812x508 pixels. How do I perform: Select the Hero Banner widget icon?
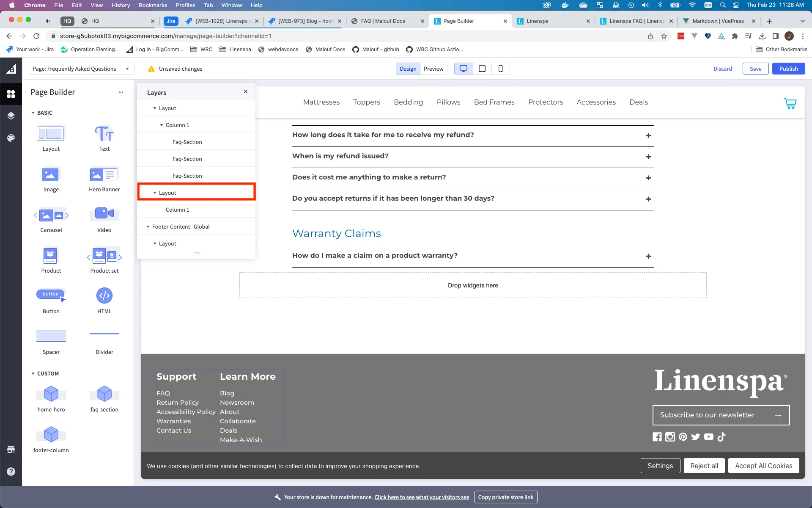pyautogui.click(x=104, y=175)
